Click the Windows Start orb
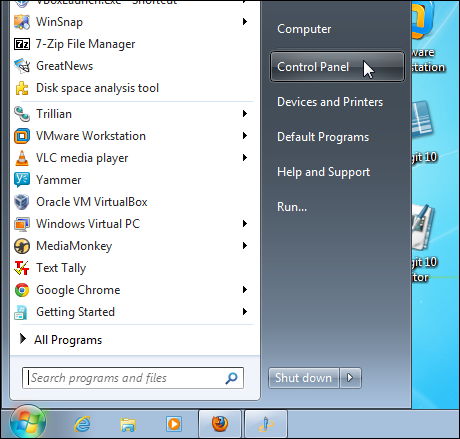This screenshot has height=439, width=460. click(x=28, y=422)
